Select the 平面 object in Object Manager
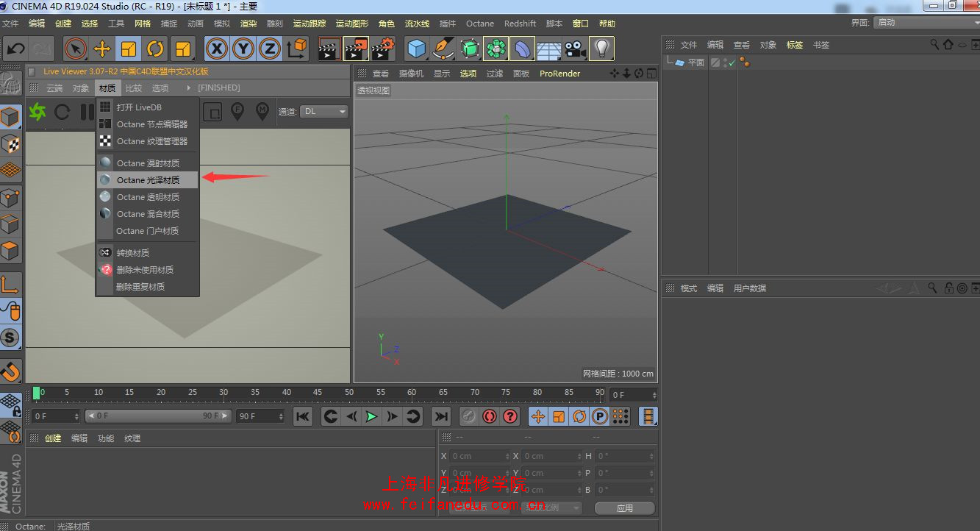The image size is (980, 531). [x=696, y=63]
